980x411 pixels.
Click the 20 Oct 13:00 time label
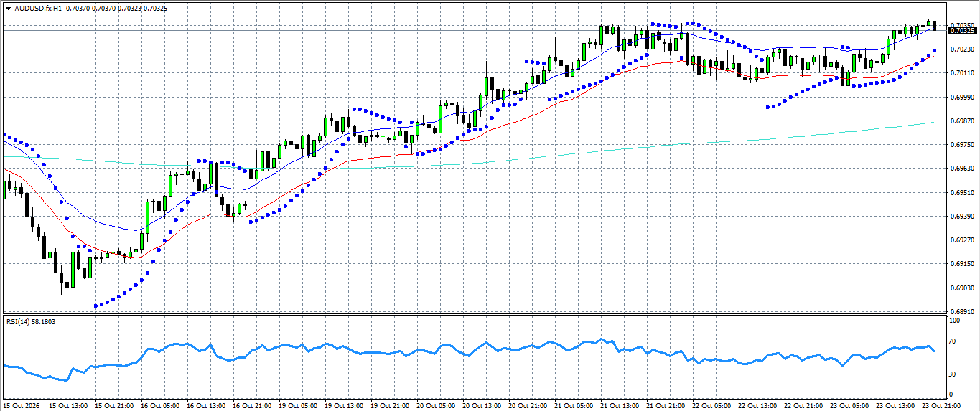coord(481,405)
